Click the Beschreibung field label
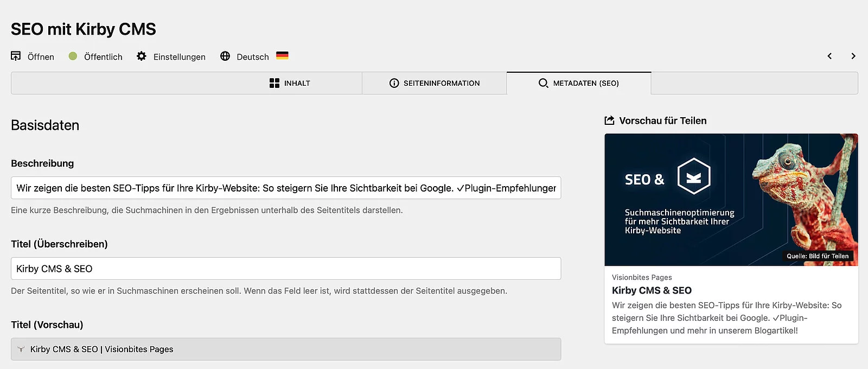This screenshot has width=868, height=369. [x=42, y=163]
